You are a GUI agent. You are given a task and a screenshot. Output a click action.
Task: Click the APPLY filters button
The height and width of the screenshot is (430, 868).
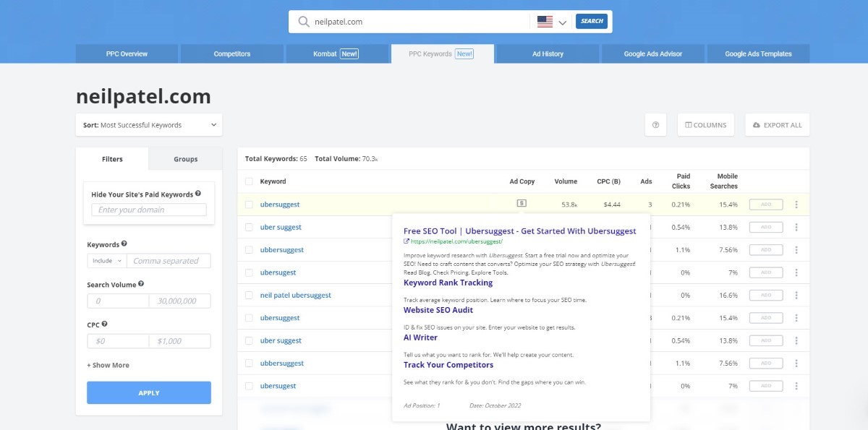[149, 392]
